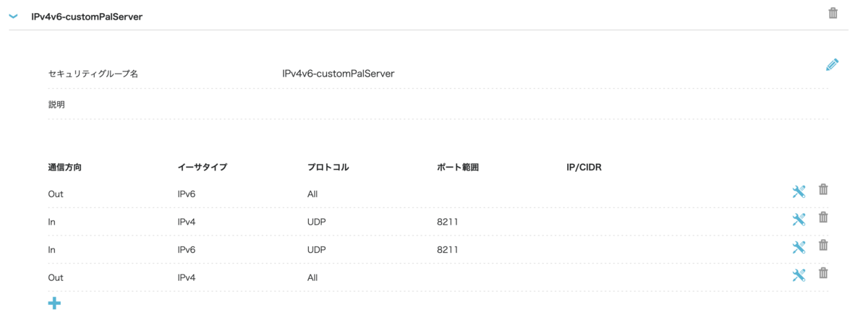
Task: Delete the Out IPv6 All rule
Action: (823, 190)
